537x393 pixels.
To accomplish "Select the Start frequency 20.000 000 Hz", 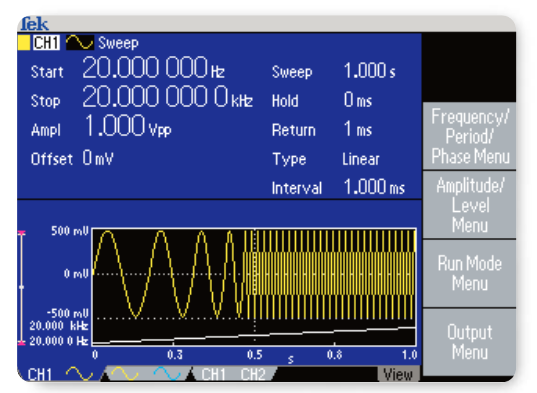I will click(153, 67).
